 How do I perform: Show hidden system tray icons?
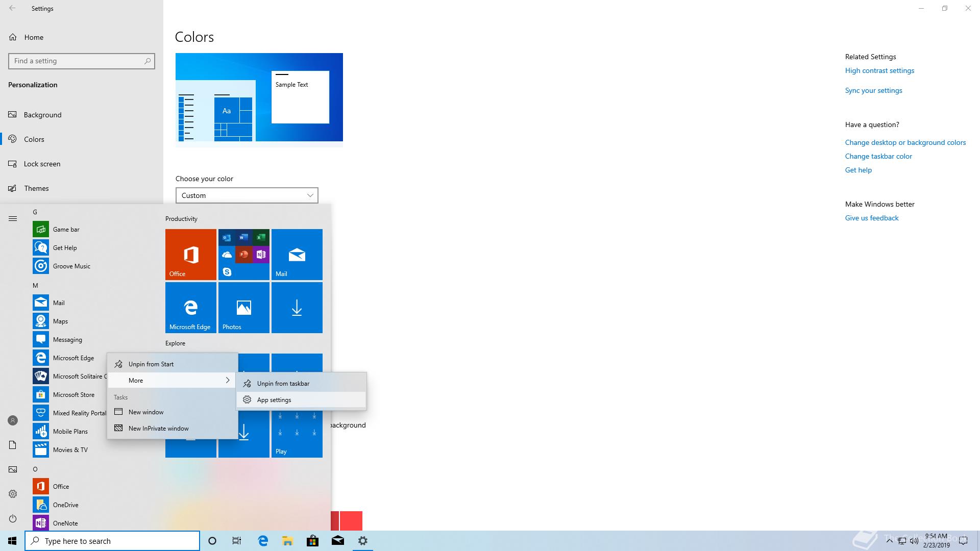pos(890,541)
